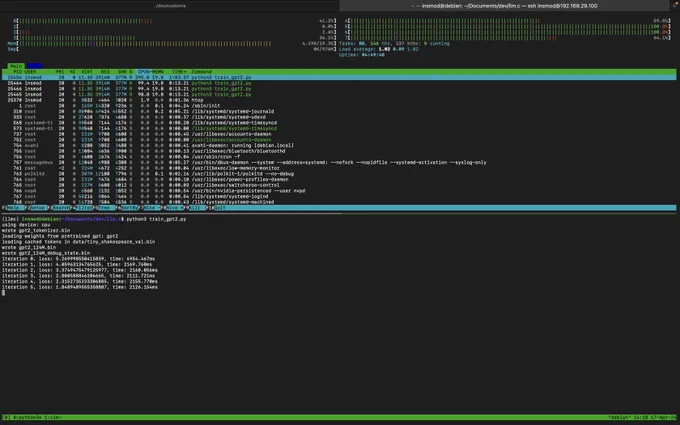Click the tiny_shakespeare_val.bin output line
The image size is (680, 425).
(x=78, y=242)
